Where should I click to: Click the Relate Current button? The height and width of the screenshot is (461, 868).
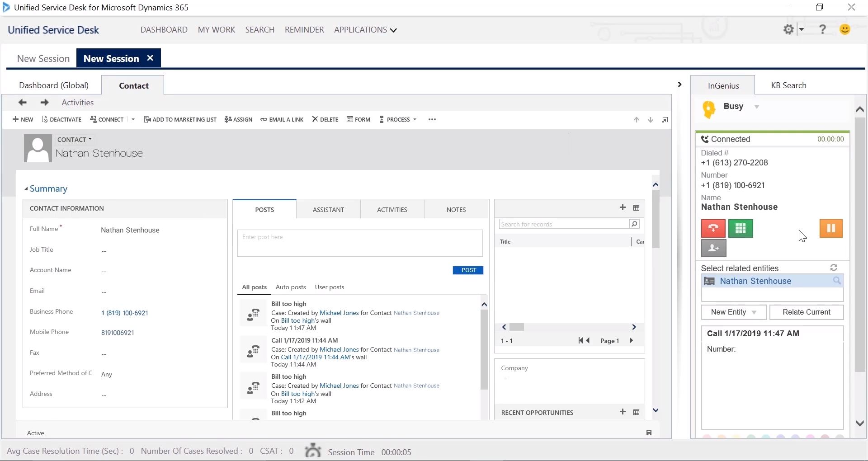pyautogui.click(x=807, y=312)
